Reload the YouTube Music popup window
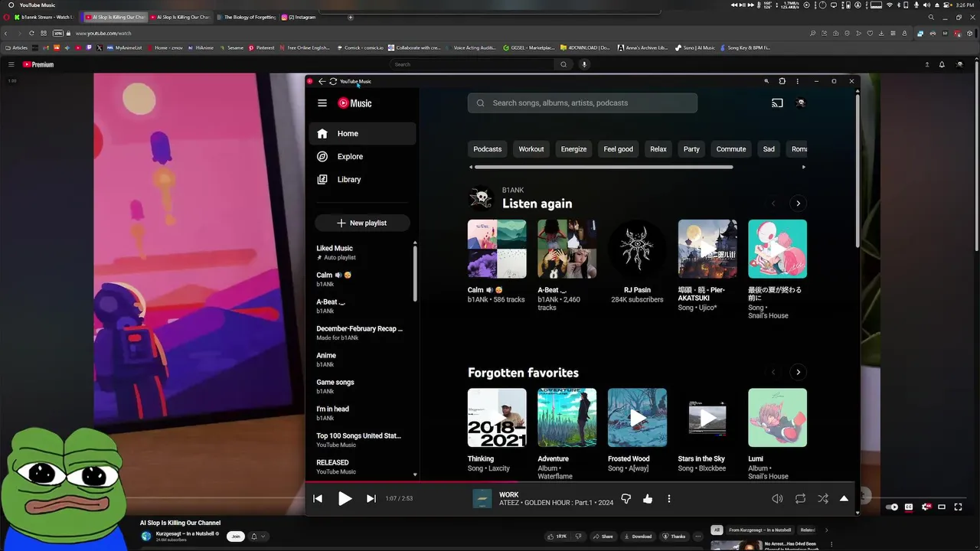The height and width of the screenshot is (551, 980). [333, 81]
